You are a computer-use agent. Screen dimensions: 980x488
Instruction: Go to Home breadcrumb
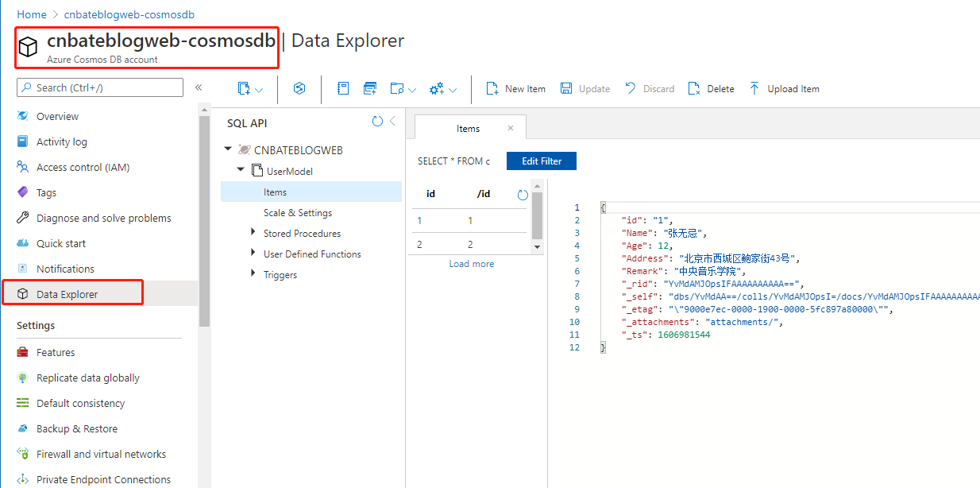tap(32, 14)
